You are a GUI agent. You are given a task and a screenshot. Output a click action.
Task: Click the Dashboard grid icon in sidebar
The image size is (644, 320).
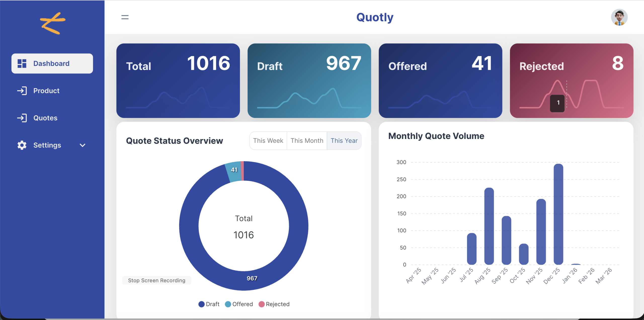click(22, 63)
